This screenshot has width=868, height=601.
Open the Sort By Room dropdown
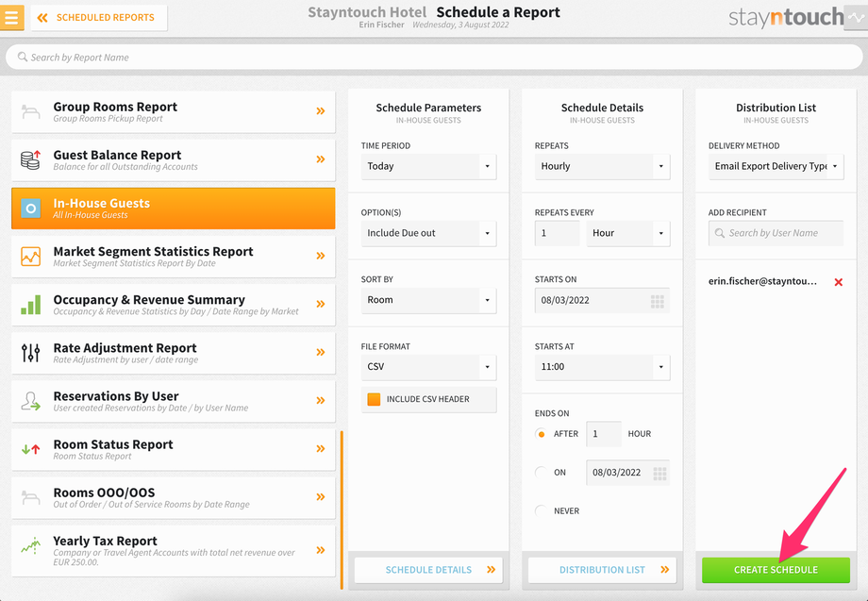[x=428, y=300]
